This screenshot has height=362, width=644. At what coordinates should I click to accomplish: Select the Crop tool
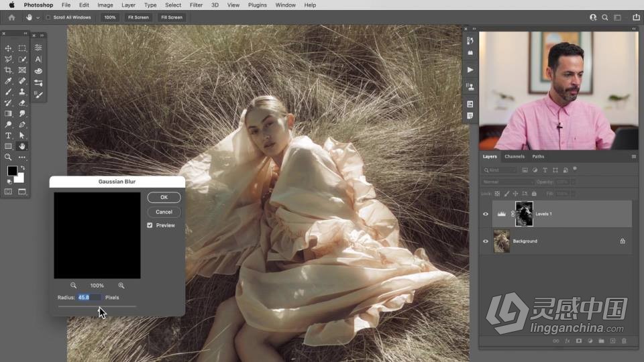[8, 70]
